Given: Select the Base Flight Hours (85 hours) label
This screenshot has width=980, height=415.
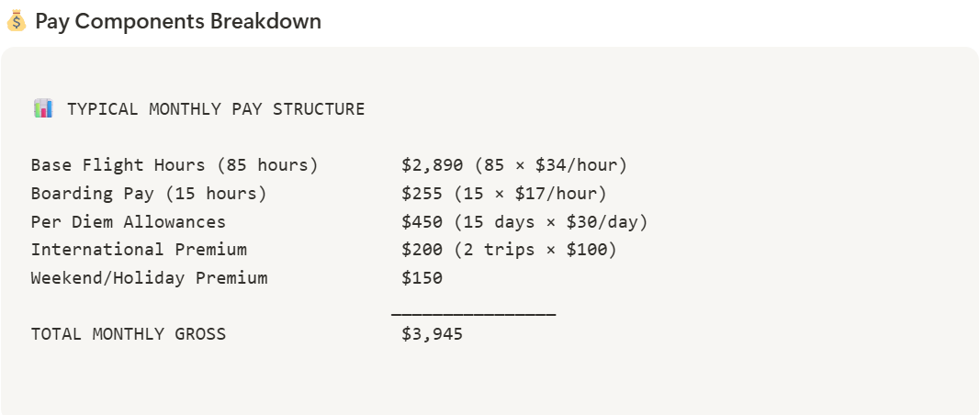Looking at the screenshot, I should 175,165.
